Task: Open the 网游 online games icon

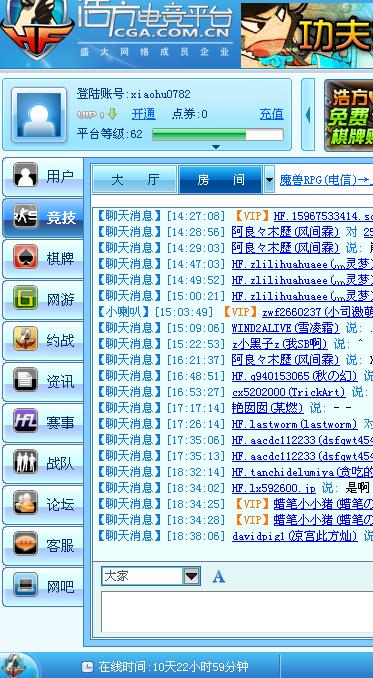Action: tap(25, 297)
